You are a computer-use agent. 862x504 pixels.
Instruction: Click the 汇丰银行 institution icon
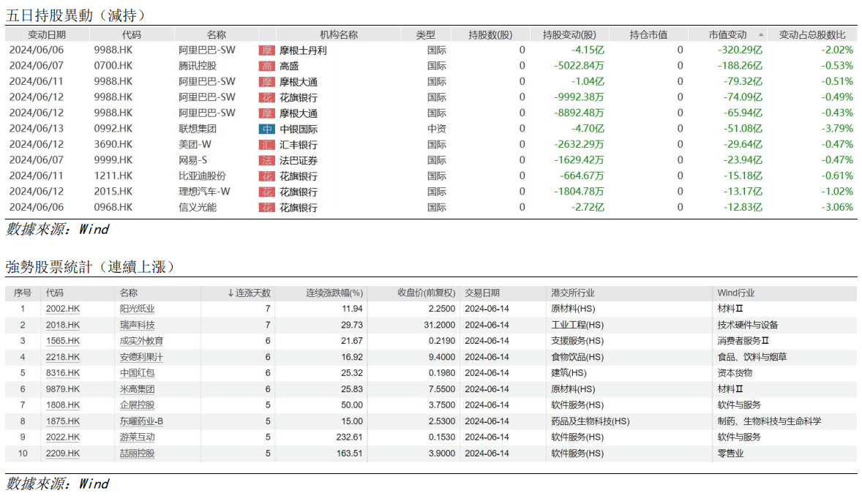tap(266, 145)
